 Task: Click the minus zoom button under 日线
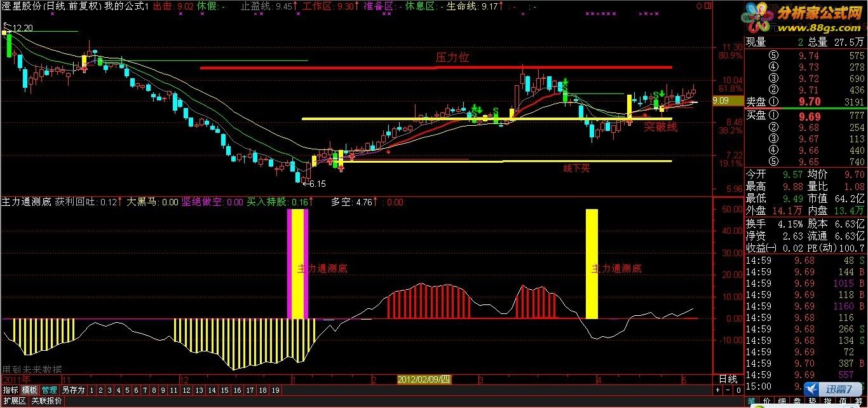[x=728, y=390]
